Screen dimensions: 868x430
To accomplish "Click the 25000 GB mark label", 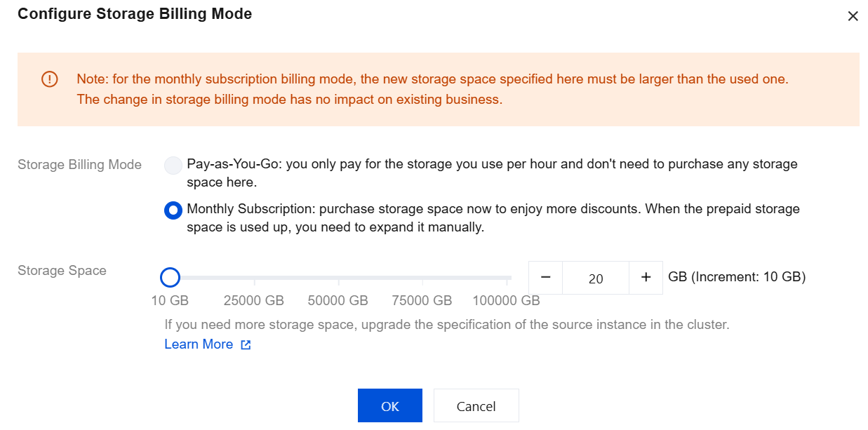I will 253,301.
